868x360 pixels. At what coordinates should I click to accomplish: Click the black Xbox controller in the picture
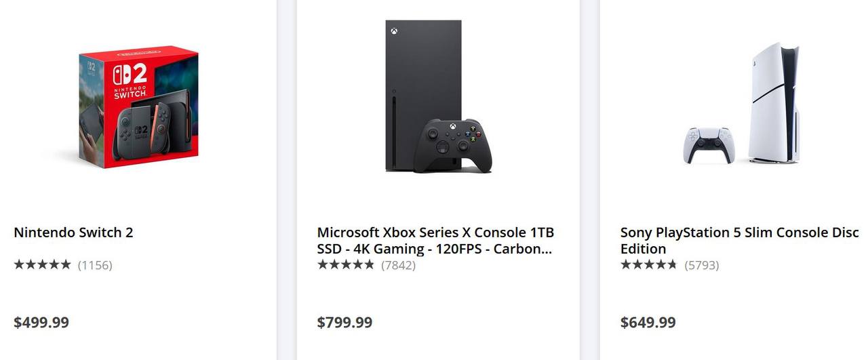452,146
